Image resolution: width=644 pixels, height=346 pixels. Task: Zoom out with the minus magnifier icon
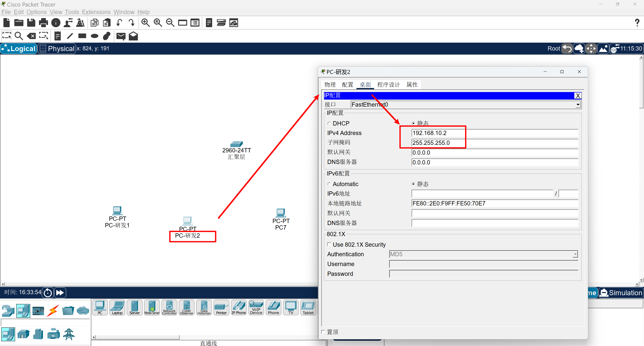[170, 23]
